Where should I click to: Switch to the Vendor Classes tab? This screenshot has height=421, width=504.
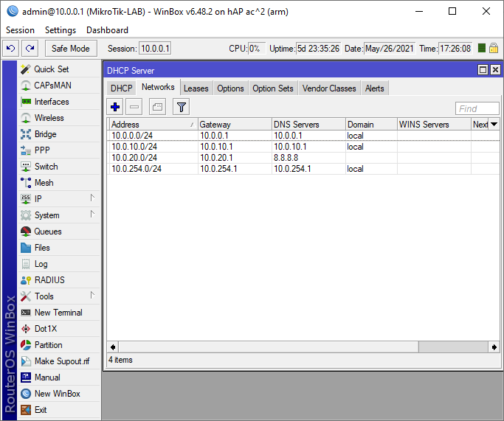point(329,88)
